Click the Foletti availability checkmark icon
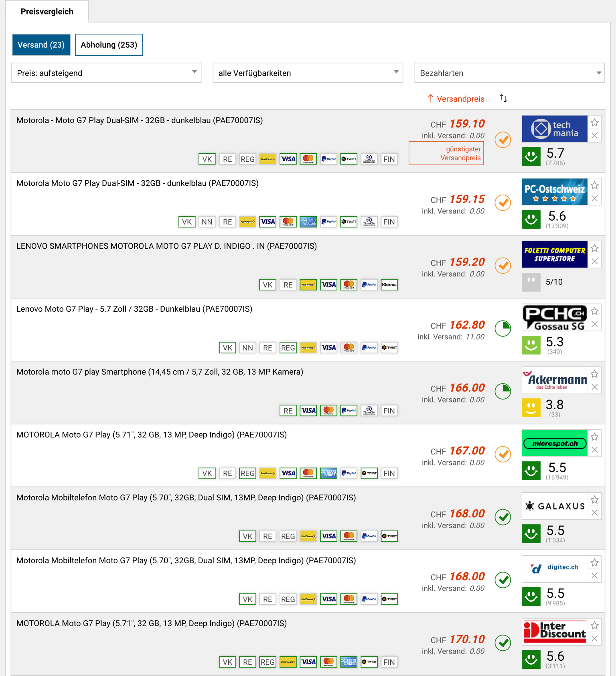The width and height of the screenshot is (616, 676). (503, 266)
